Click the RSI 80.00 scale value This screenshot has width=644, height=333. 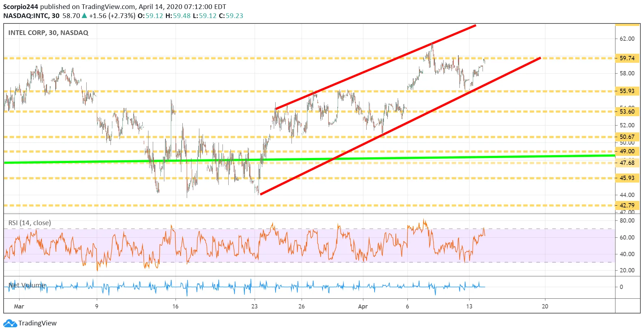627,220
